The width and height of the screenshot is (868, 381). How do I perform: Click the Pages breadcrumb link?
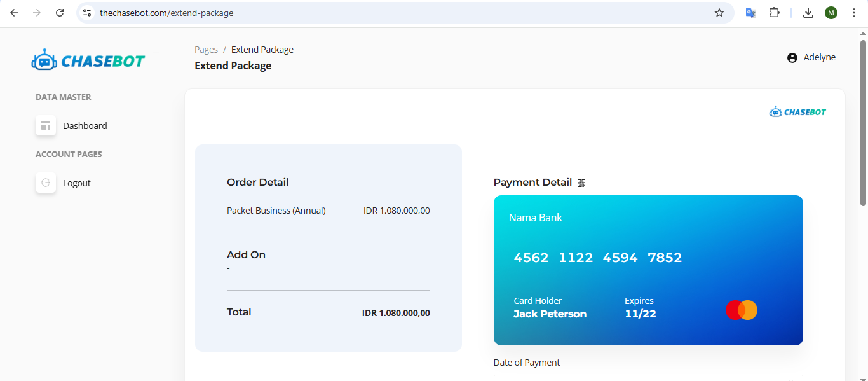[206, 50]
